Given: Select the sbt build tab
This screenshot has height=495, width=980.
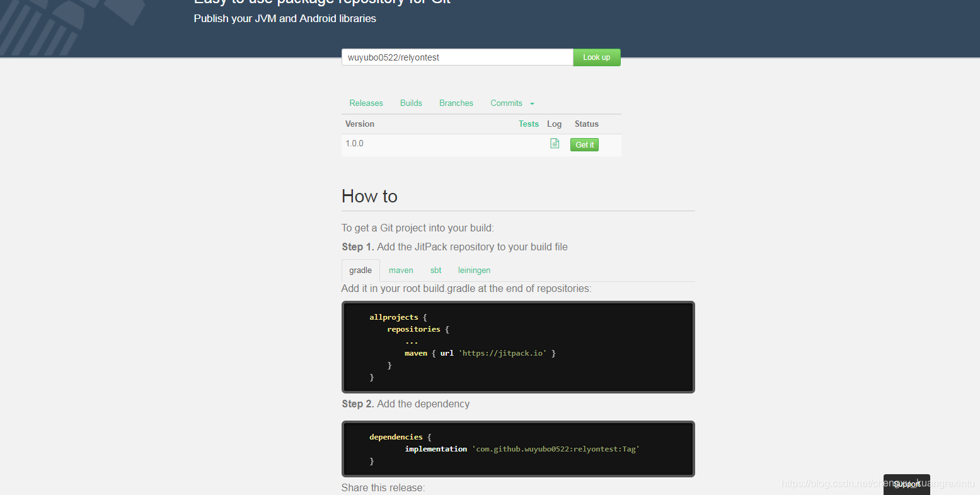Looking at the screenshot, I should pyautogui.click(x=435, y=271).
